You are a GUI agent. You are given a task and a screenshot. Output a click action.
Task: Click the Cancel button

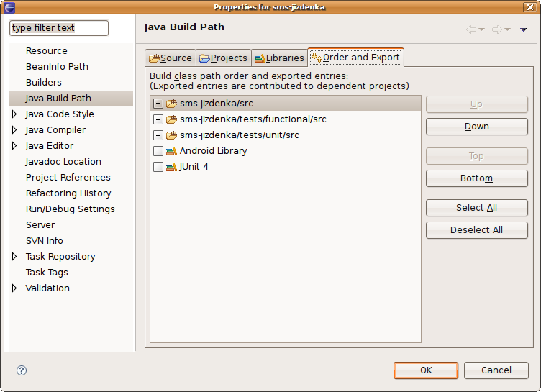[496, 370]
